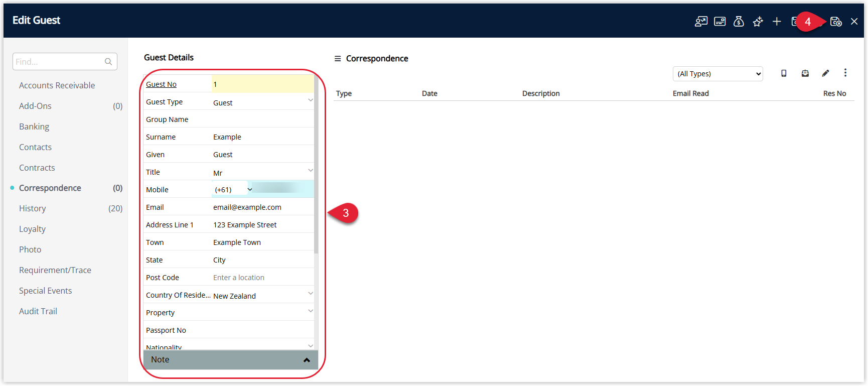Click the Given name field
The image size is (868, 386).
pos(262,154)
